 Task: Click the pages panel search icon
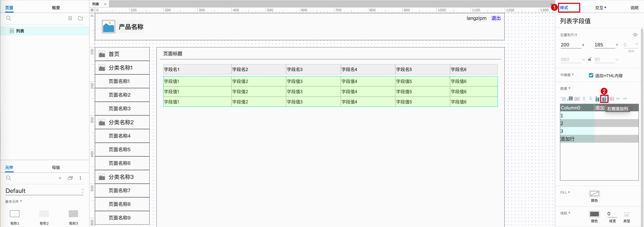[9, 18]
